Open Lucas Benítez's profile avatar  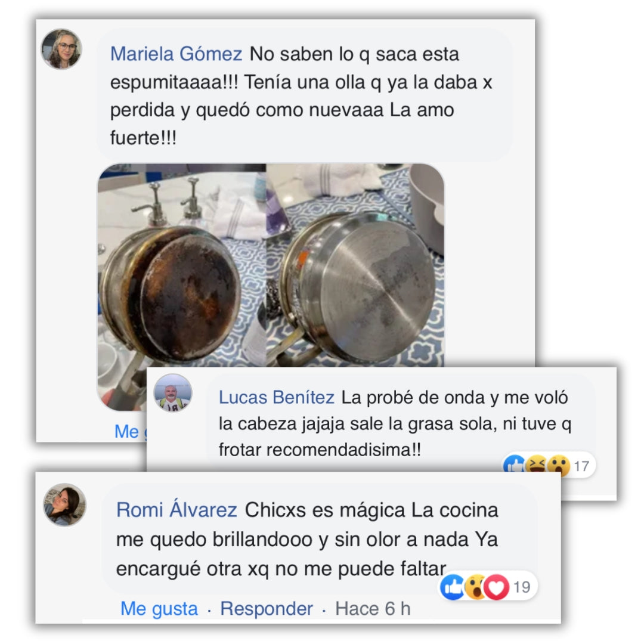pos(173,393)
